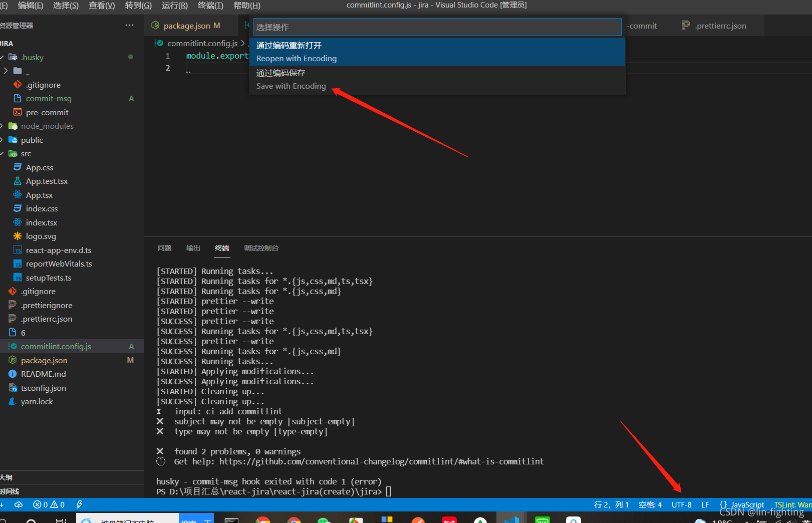Click the .prettierignore file icon
The height and width of the screenshot is (523, 812).
tap(13, 305)
